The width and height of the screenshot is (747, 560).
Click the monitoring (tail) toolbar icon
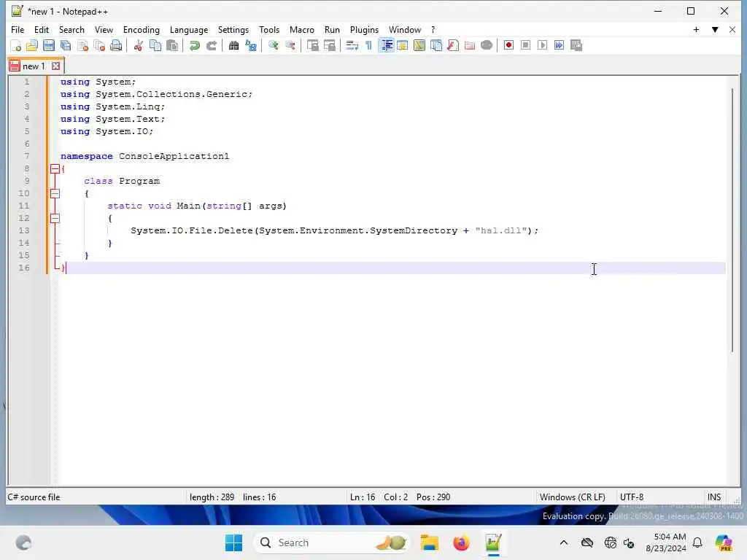click(x=487, y=46)
